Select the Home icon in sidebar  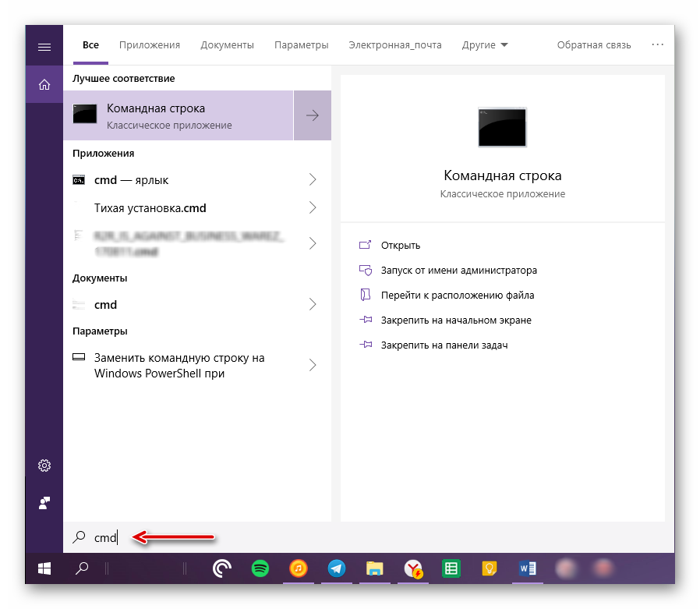[x=44, y=84]
